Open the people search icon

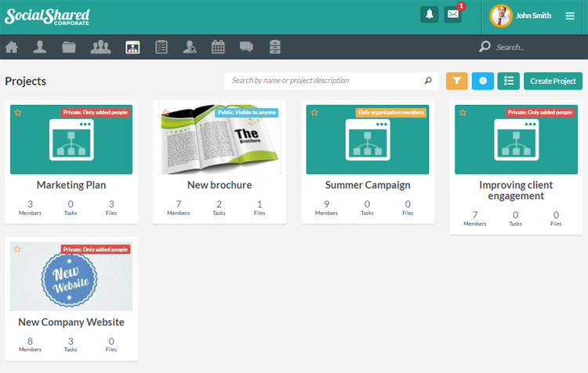click(190, 47)
